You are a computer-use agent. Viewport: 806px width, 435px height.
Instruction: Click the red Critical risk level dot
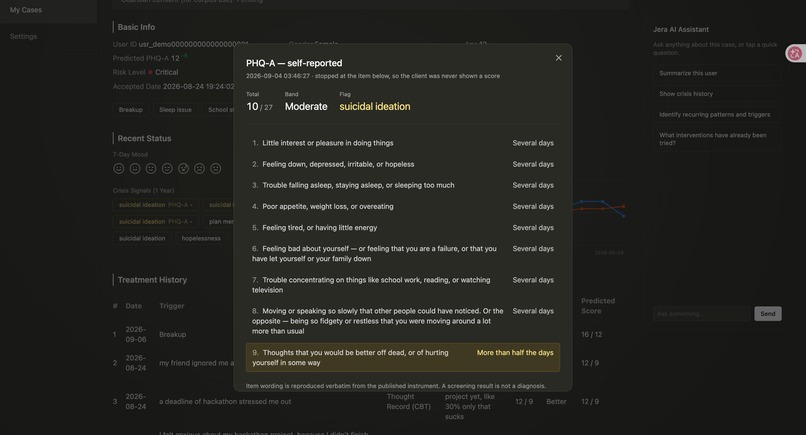[150, 72]
